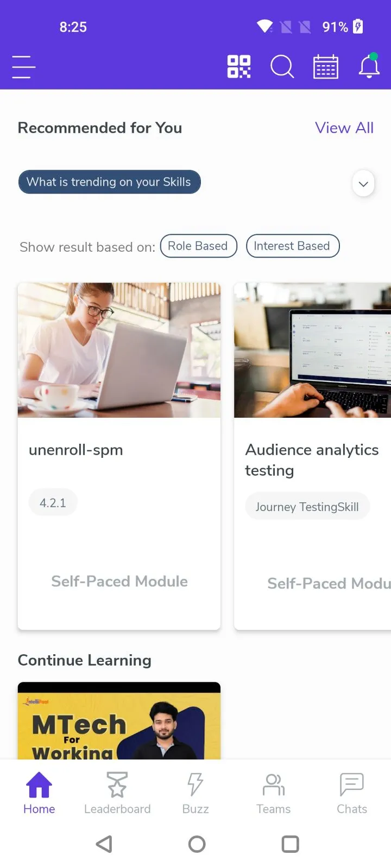Click View All recommendations link
Screen dimensions: 391x868
(x=344, y=128)
